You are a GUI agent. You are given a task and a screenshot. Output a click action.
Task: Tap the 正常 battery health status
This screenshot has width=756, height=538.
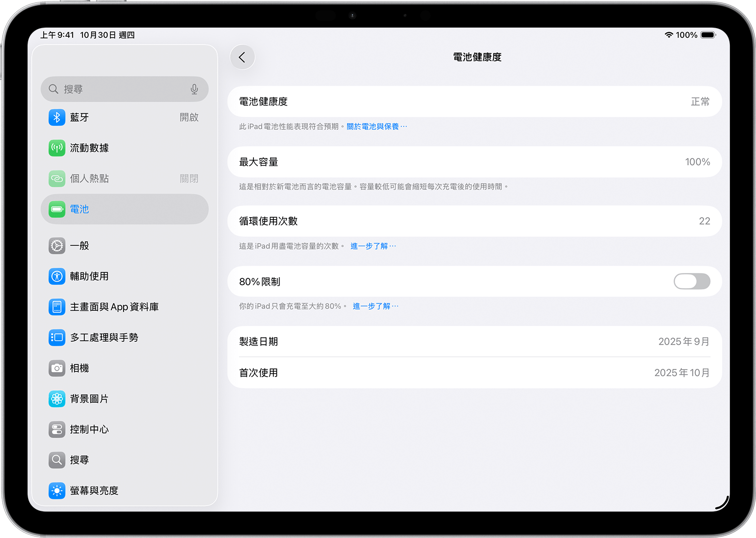pos(700,102)
